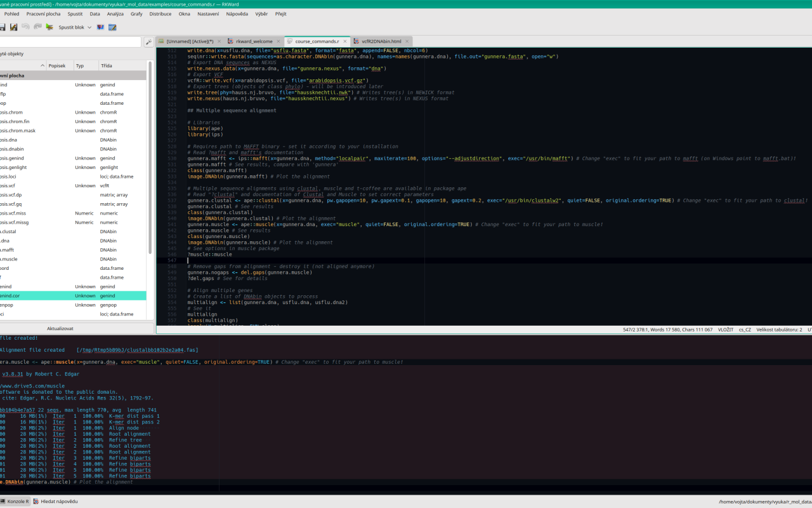Open the Distribuce menu

tap(160, 13)
